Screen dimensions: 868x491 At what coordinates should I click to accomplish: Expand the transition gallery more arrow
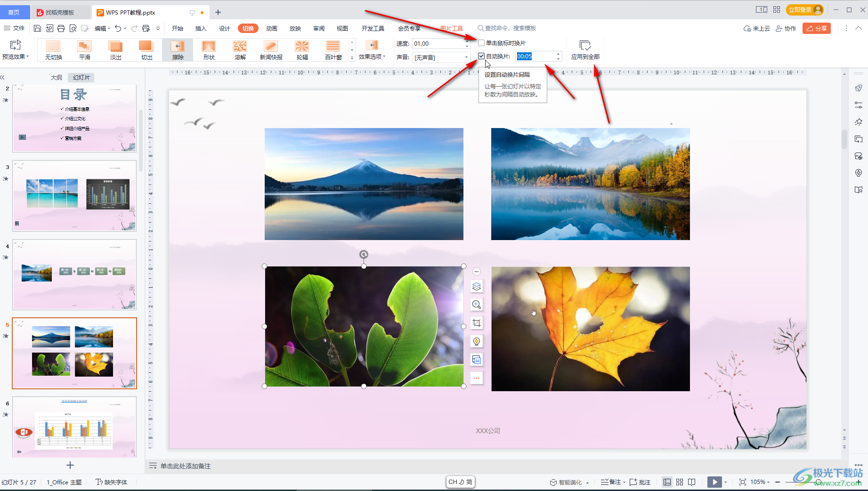[x=352, y=57]
